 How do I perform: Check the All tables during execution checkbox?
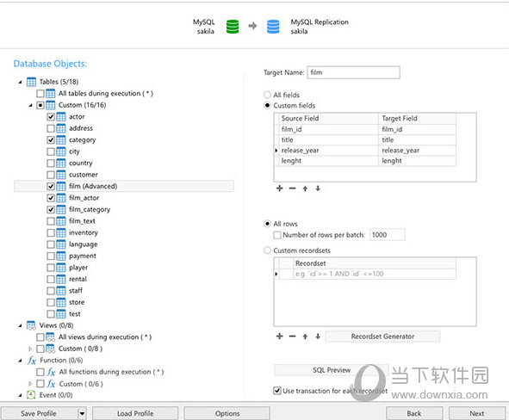(40, 94)
